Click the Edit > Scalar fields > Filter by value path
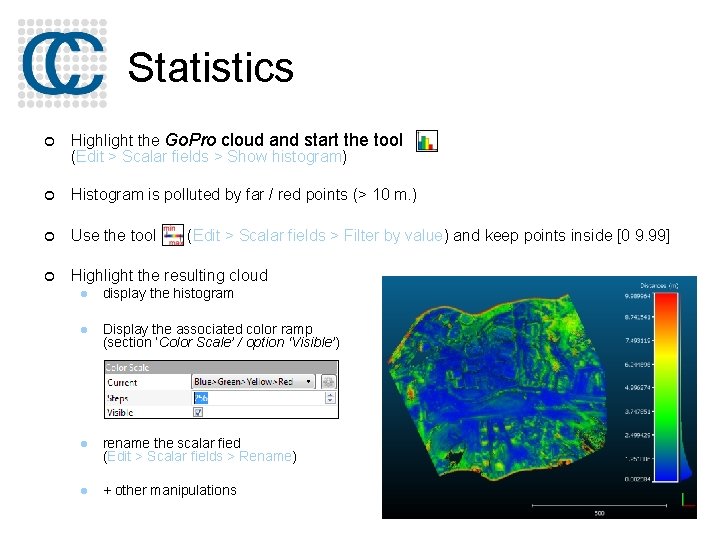Screen dimensions: 720x540 319,236
